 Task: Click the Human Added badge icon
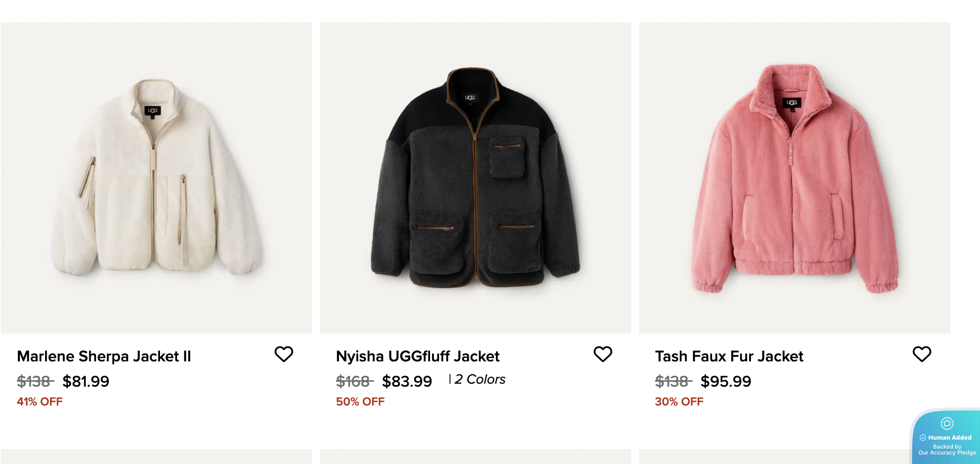[947, 423]
